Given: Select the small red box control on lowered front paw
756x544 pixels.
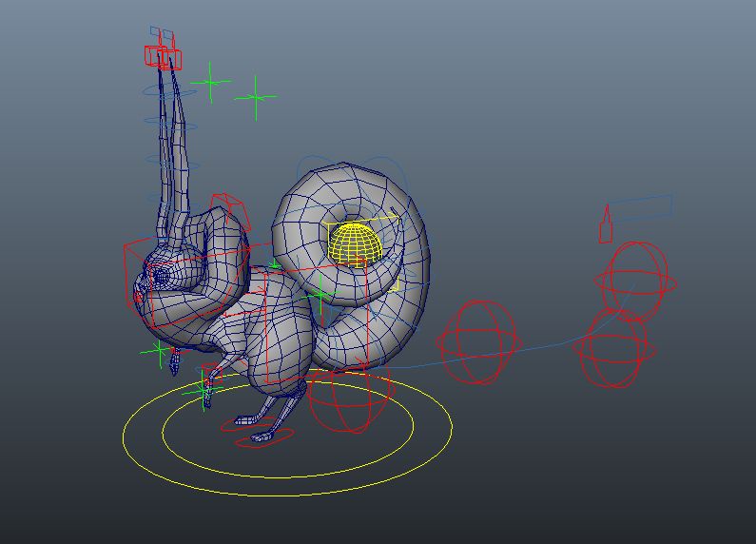Looking at the screenshot, I should tap(213, 374).
